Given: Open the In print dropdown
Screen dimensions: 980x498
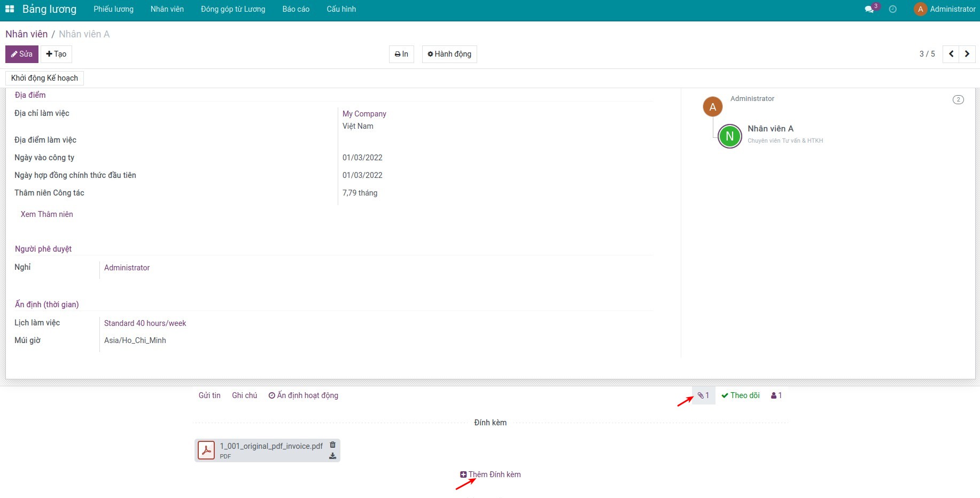Looking at the screenshot, I should 401,54.
